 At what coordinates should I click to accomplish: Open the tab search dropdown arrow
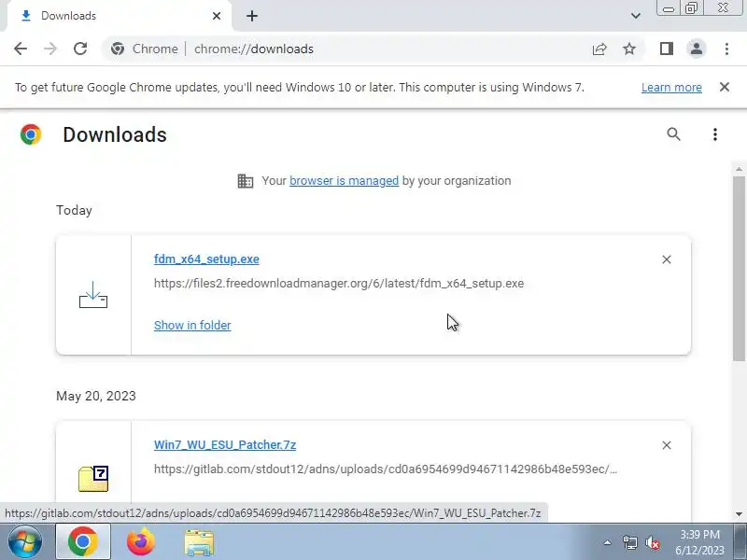coord(636,16)
